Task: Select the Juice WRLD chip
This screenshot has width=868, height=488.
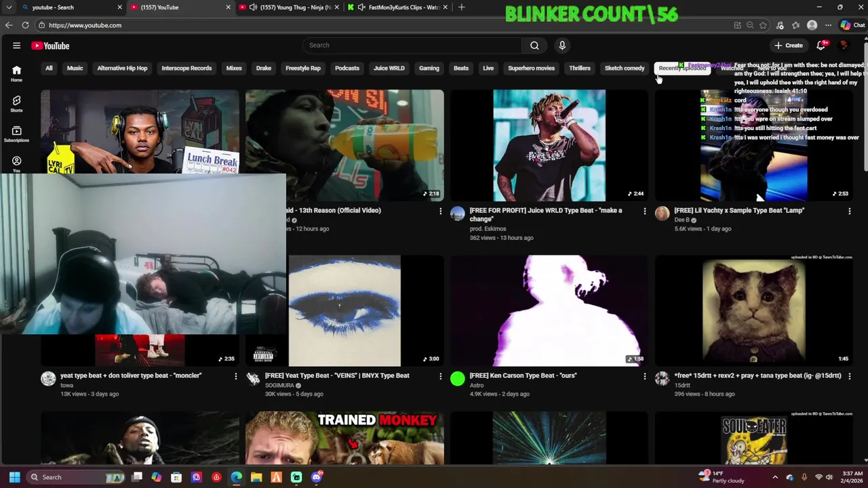Action: pos(389,68)
